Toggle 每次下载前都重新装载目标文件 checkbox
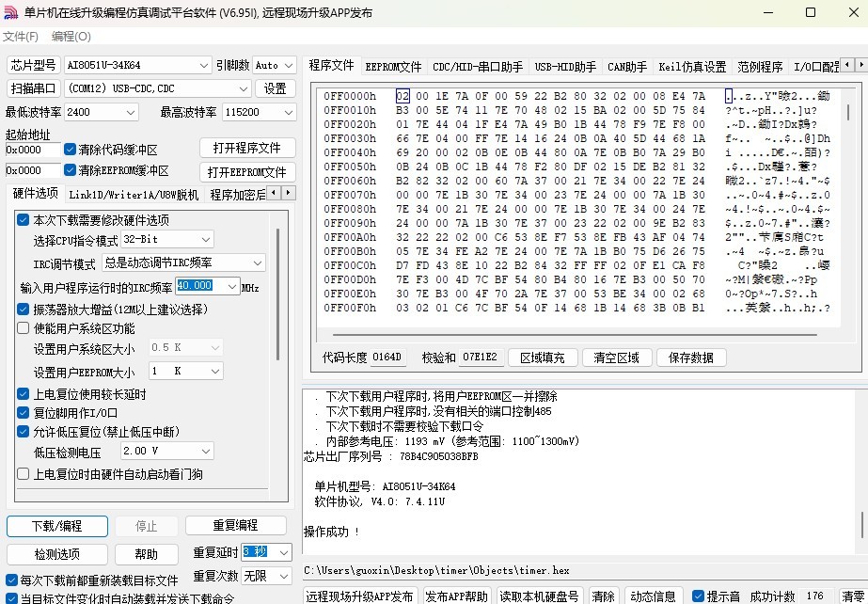Image resolution: width=868 pixels, height=604 pixels. pos(11,580)
